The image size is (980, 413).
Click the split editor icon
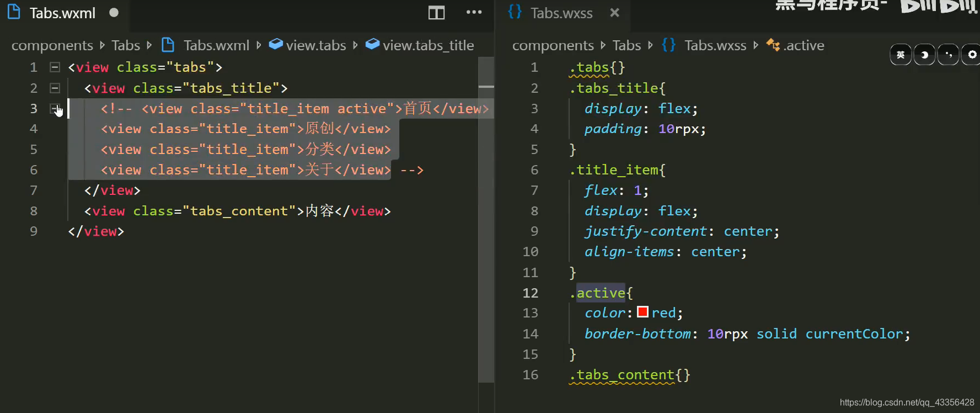(x=436, y=13)
